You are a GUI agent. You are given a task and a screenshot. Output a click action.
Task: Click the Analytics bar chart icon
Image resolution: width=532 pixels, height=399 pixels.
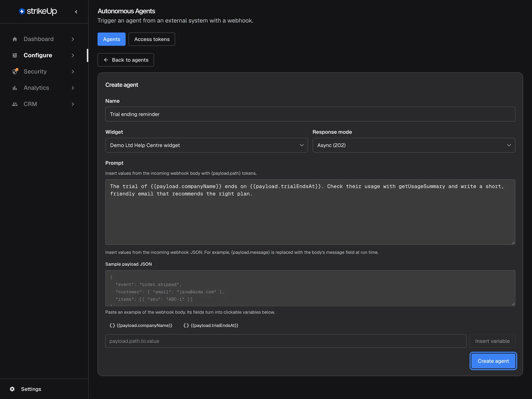(15, 88)
